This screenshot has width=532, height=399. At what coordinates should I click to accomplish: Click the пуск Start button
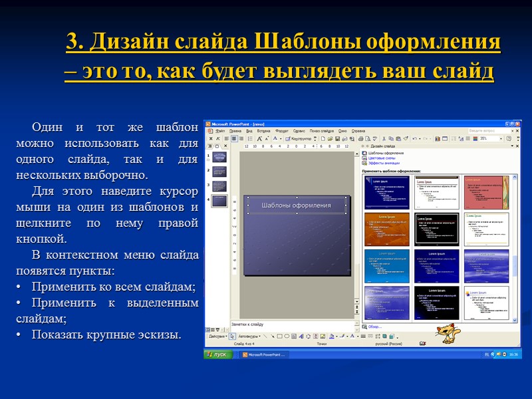point(218,354)
